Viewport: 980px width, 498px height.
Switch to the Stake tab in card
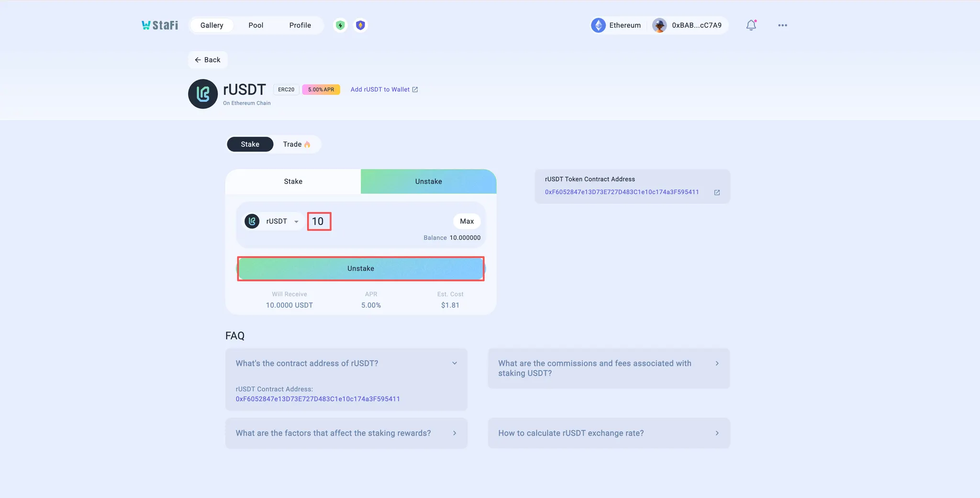pos(293,182)
